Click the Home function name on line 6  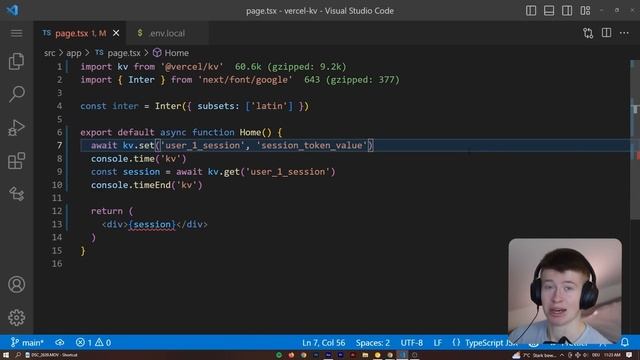point(250,132)
